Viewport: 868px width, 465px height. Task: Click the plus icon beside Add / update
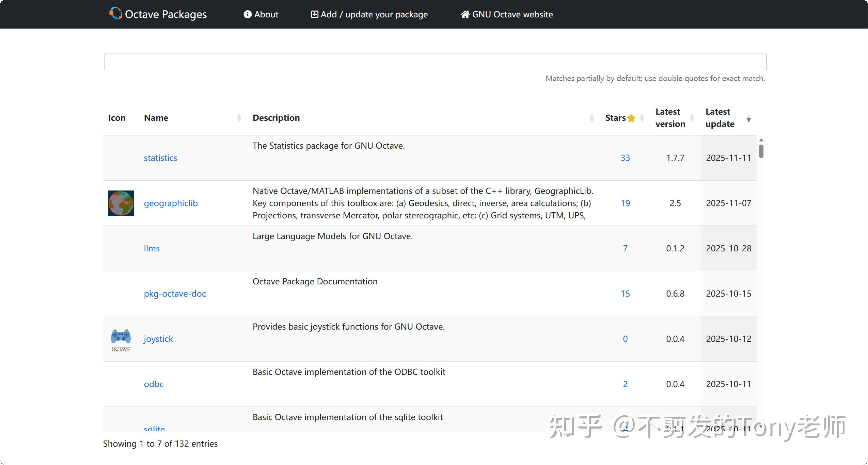point(315,14)
